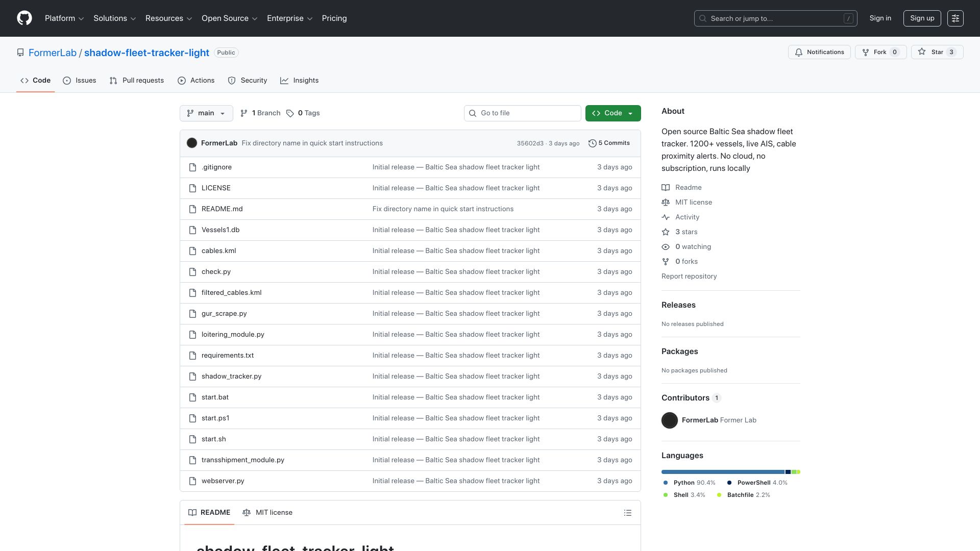Click the book icon beside Readme
This screenshot has height=551, width=980.
[x=666, y=188]
